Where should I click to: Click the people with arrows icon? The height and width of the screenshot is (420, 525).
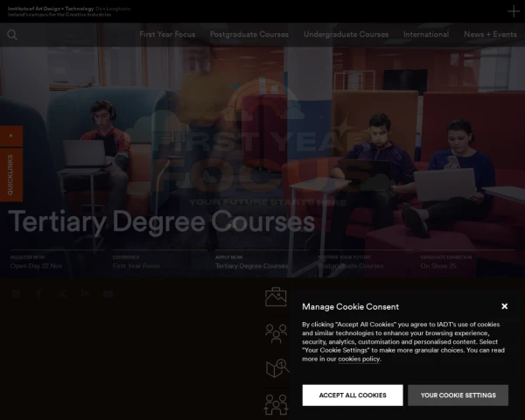click(x=276, y=404)
